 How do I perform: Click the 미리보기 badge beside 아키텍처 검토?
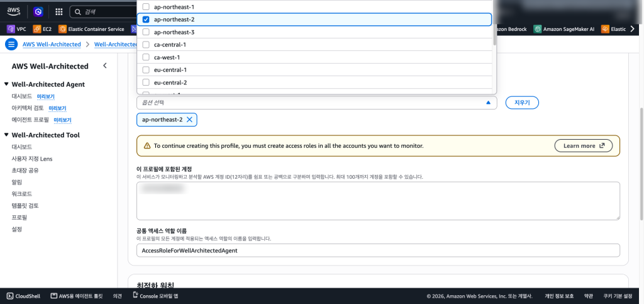(x=57, y=108)
